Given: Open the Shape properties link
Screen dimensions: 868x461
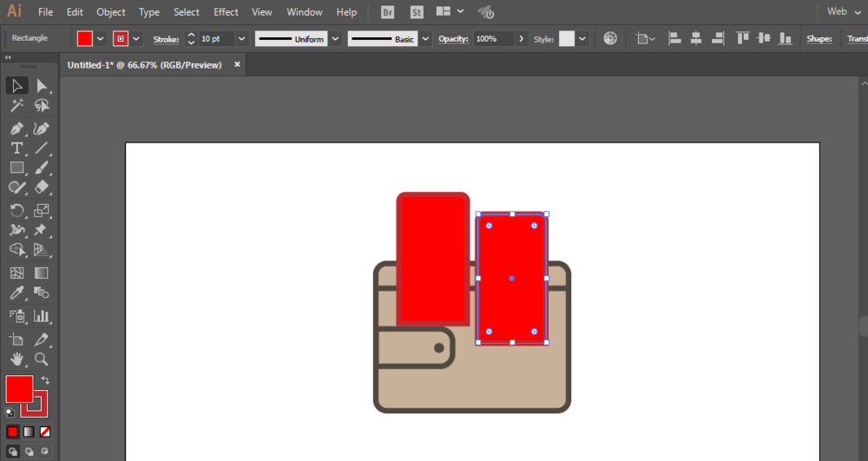Looking at the screenshot, I should pyautogui.click(x=819, y=39).
